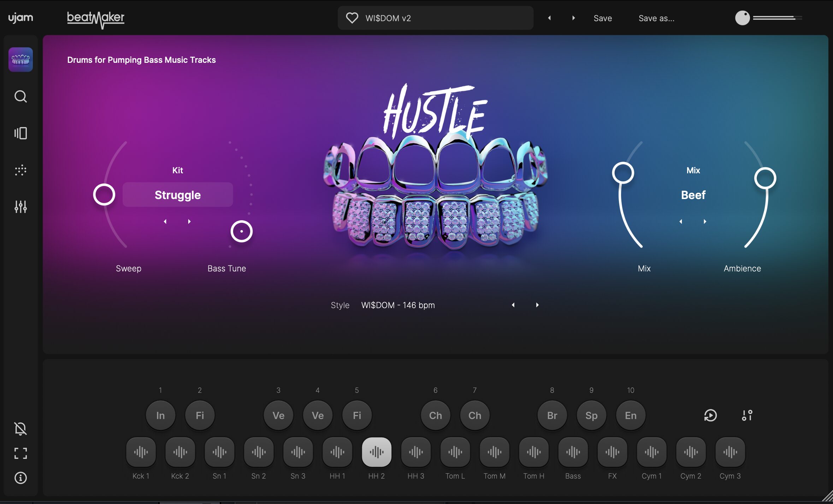
Task: Go to previous preset arrow
Action: pyautogui.click(x=549, y=18)
